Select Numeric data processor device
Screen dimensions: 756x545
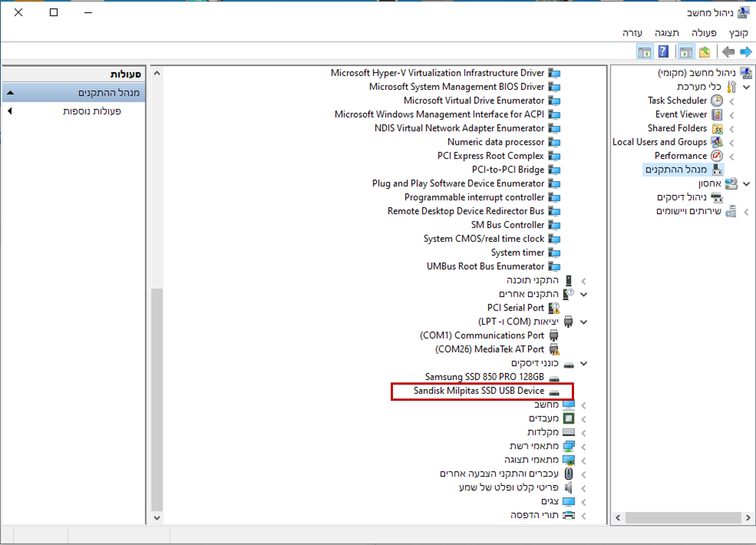tap(496, 142)
